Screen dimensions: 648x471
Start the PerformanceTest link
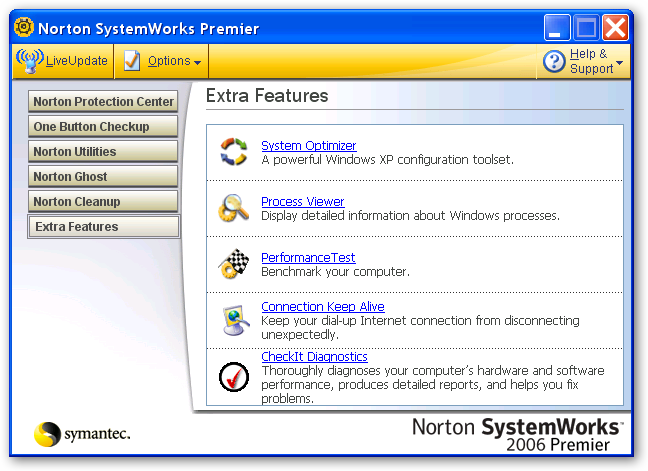coord(308,257)
